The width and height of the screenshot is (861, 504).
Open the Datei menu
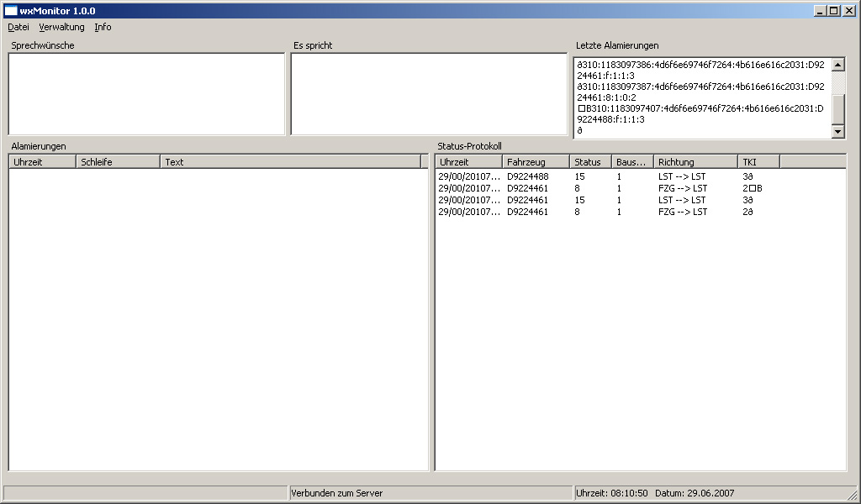(x=18, y=27)
